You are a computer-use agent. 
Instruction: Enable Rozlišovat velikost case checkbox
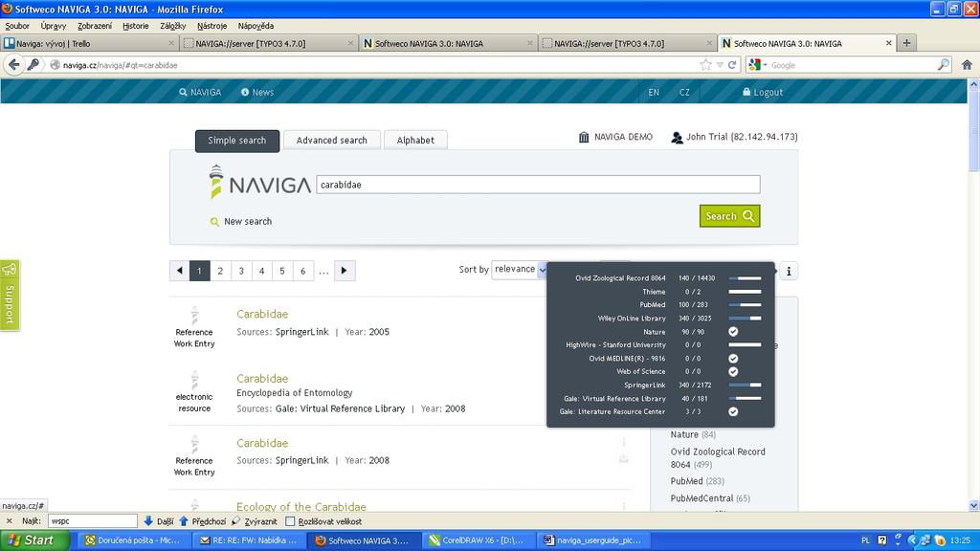tap(290, 521)
